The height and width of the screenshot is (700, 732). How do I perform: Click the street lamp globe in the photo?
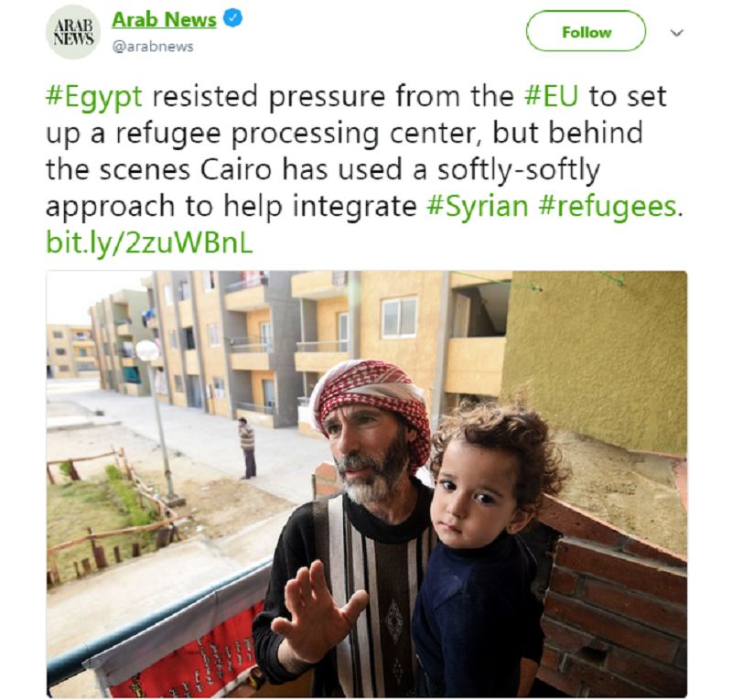[147, 350]
